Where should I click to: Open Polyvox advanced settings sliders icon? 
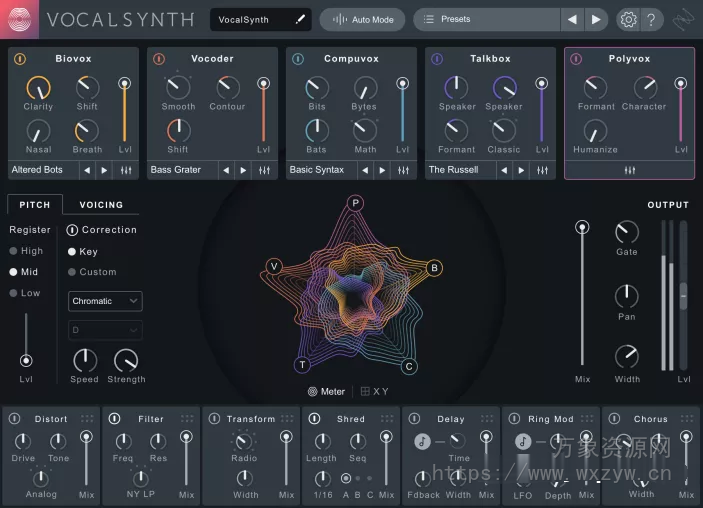point(629,170)
